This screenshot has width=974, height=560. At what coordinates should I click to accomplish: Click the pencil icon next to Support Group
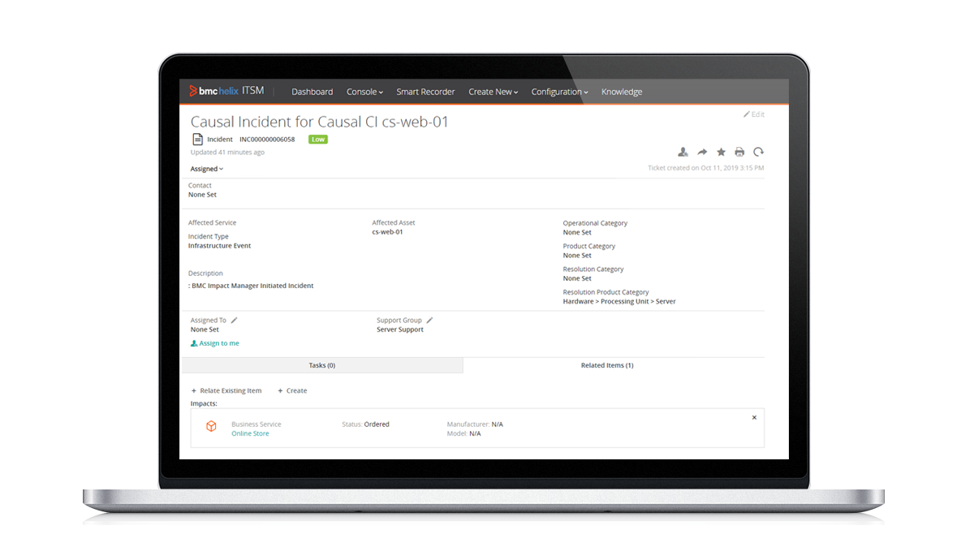pos(430,321)
